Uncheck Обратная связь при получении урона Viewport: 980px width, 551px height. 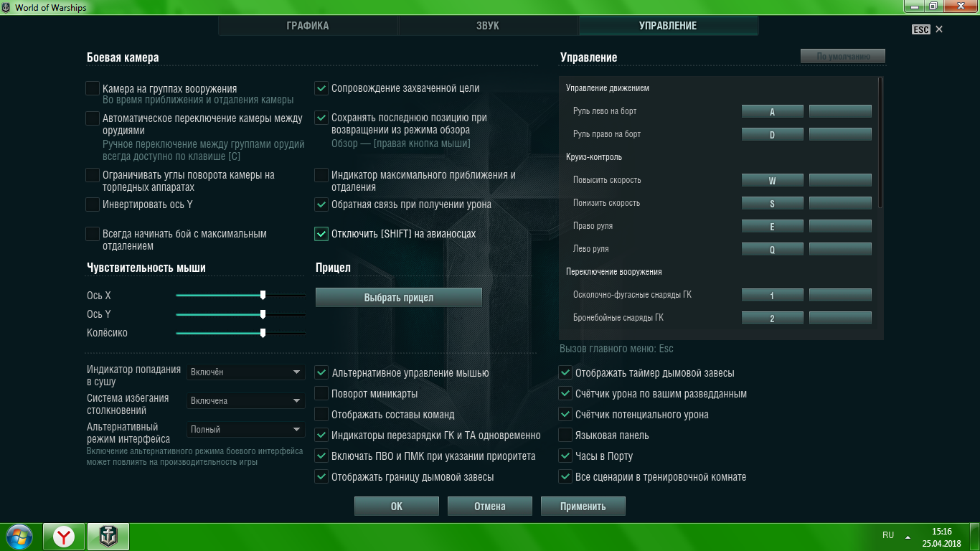(321, 204)
